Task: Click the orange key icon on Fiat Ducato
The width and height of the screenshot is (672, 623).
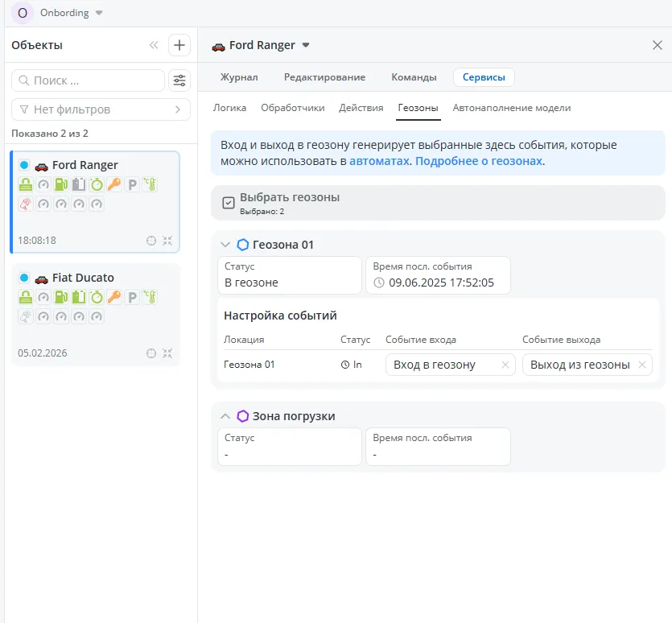Action: (x=113, y=297)
